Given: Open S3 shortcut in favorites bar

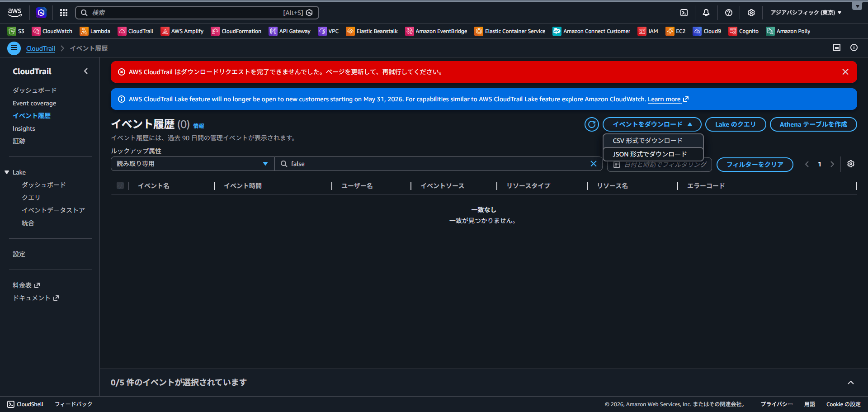Looking at the screenshot, I should pyautogui.click(x=16, y=31).
